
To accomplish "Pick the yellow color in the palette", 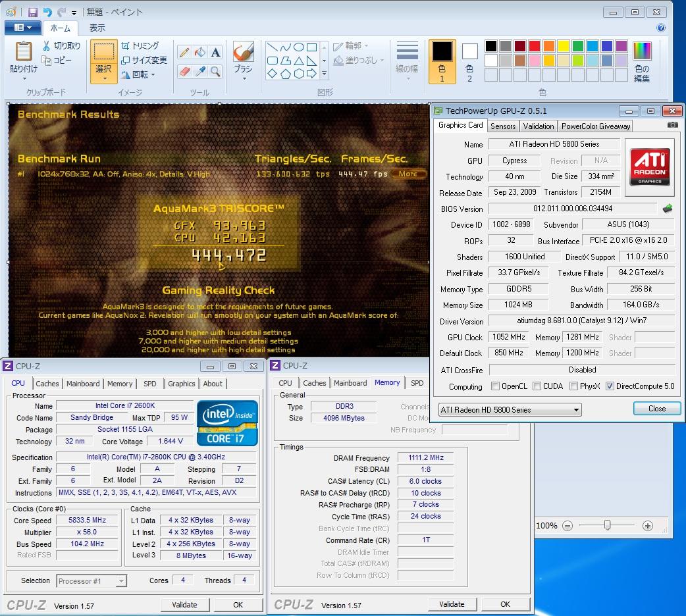I will [563, 46].
